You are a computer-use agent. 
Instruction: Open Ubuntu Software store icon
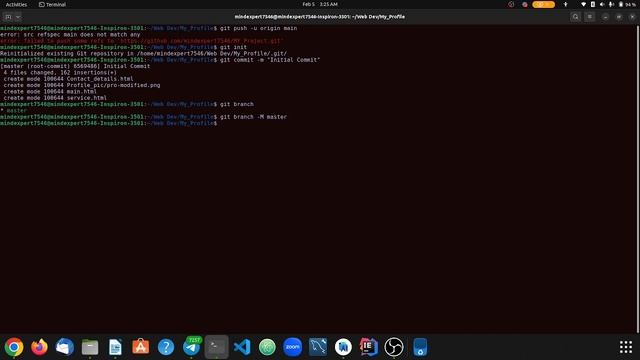click(x=140, y=347)
